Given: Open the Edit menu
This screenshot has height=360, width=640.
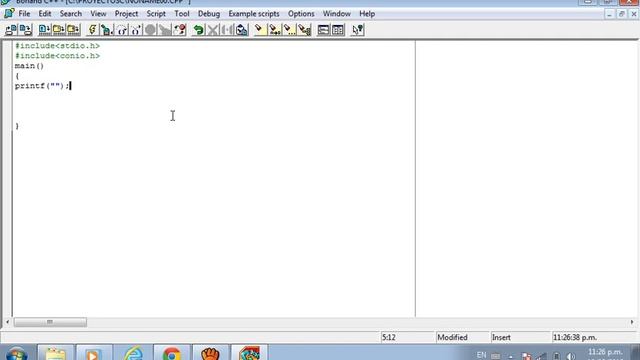Looking at the screenshot, I should pyautogui.click(x=45, y=13).
